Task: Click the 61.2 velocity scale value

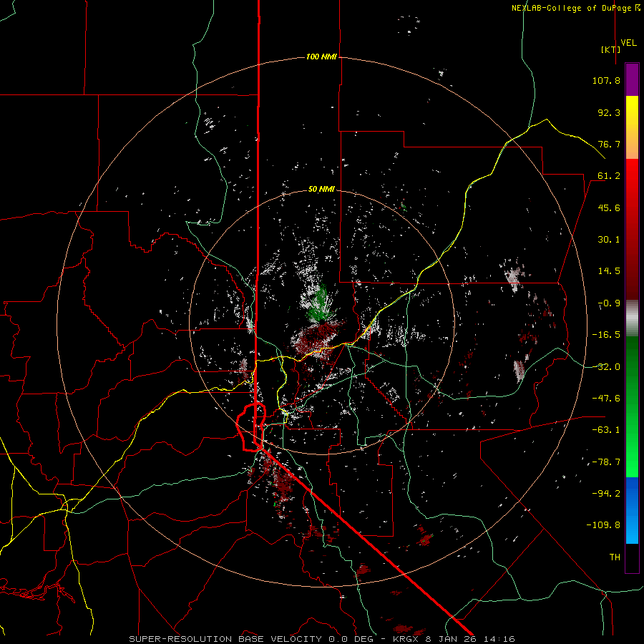Action: pyautogui.click(x=609, y=176)
